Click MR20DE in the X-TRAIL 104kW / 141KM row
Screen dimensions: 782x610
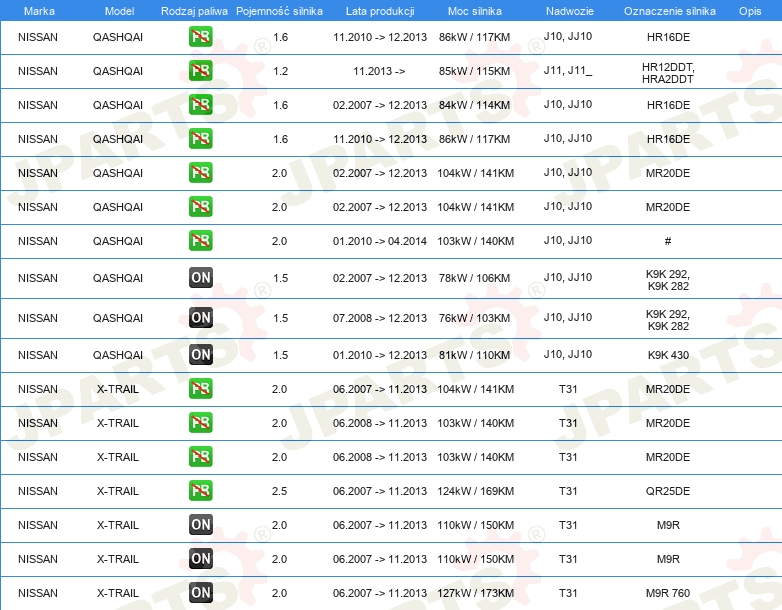tap(668, 389)
